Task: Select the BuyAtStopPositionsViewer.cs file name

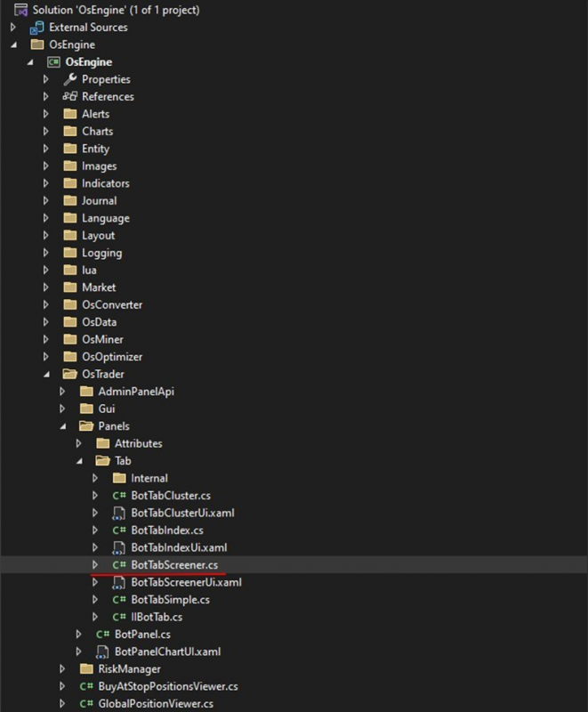Action: pyautogui.click(x=168, y=686)
